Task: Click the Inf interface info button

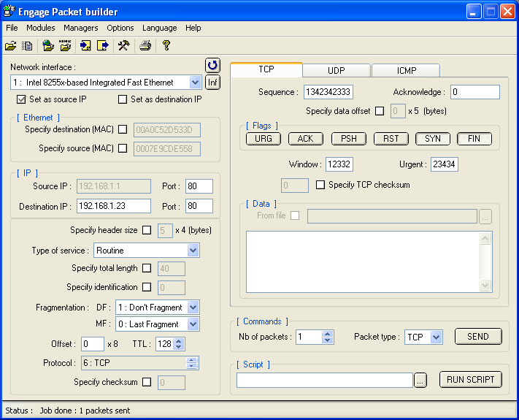Action: point(212,82)
